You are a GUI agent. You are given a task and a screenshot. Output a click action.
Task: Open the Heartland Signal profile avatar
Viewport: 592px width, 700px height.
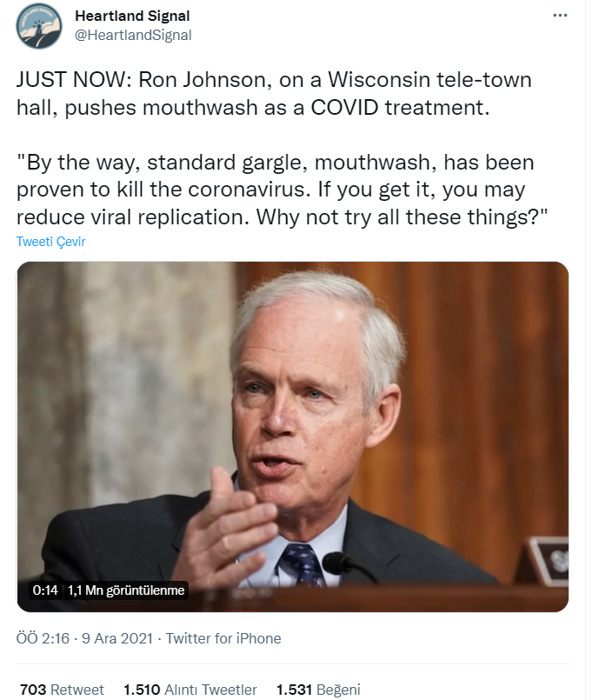[x=40, y=26]
